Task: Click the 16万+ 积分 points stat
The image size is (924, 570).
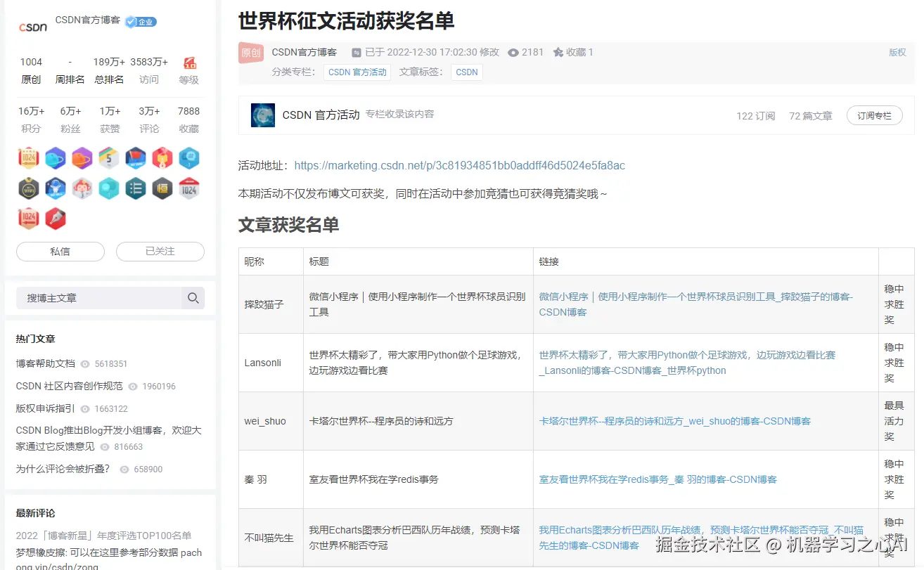Action: coord(31,119)
